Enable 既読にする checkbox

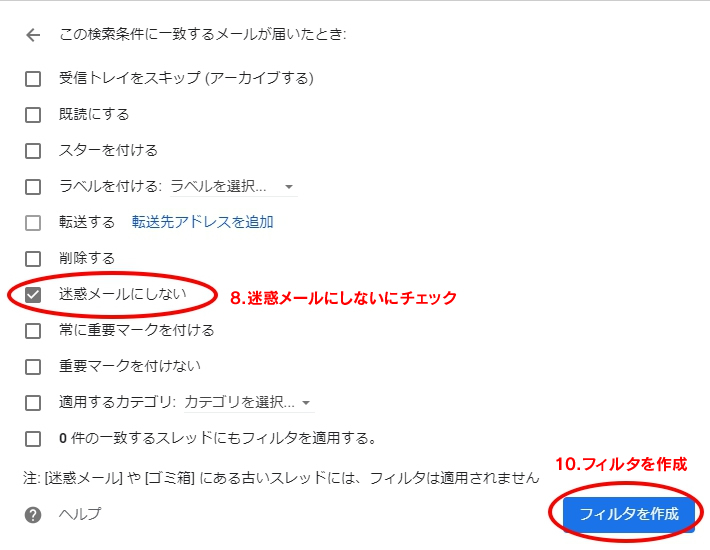coord(33,115)
